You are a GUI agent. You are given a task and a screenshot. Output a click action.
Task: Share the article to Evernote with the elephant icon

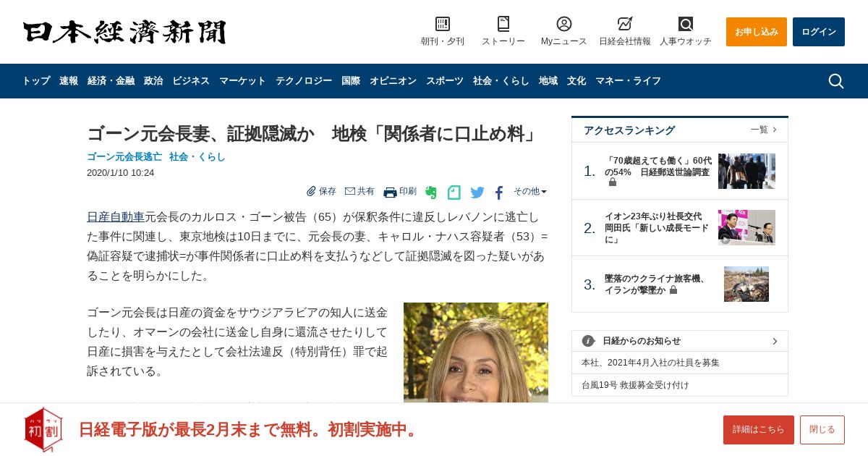431,193
